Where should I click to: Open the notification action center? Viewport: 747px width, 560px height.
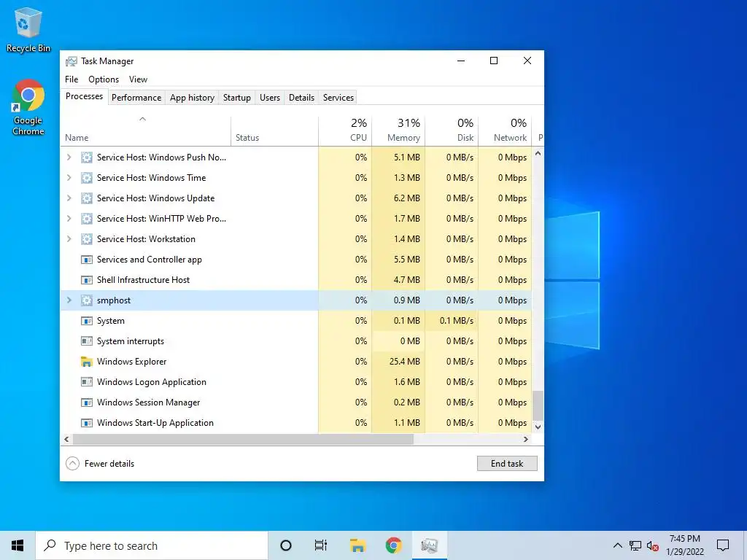pyautogui.click(x=723, y=545)
